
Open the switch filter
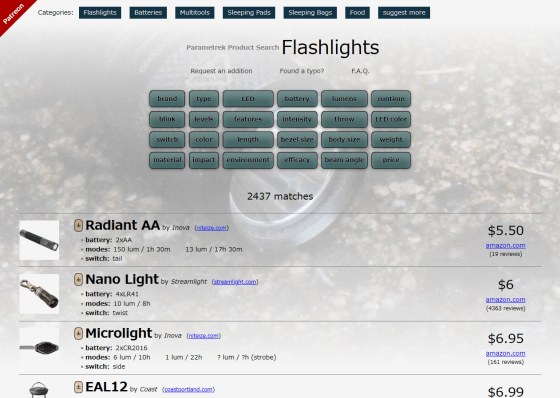click(167, 139)
